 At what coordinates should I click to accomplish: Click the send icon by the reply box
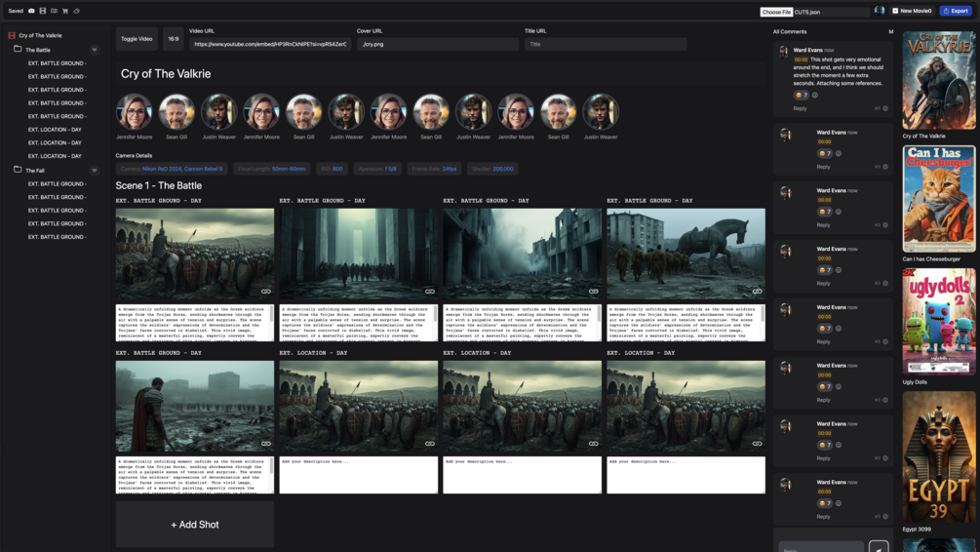[x=879, y=546]
